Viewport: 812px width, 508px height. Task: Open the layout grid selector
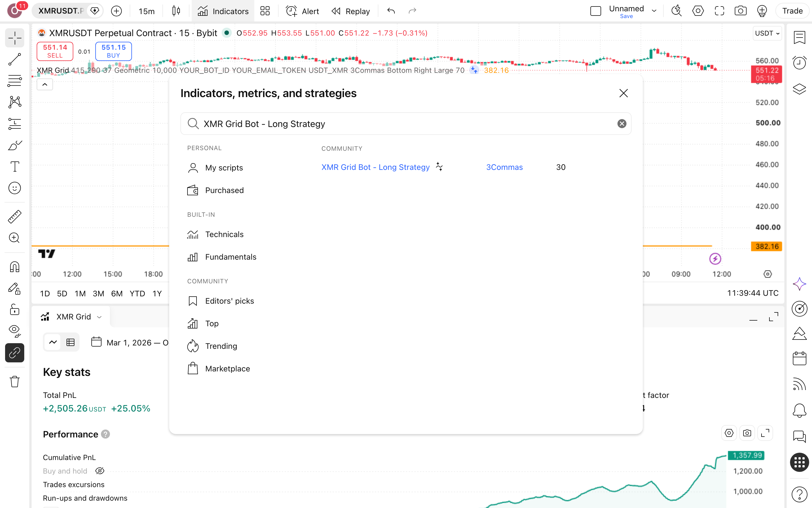point(265,11)
